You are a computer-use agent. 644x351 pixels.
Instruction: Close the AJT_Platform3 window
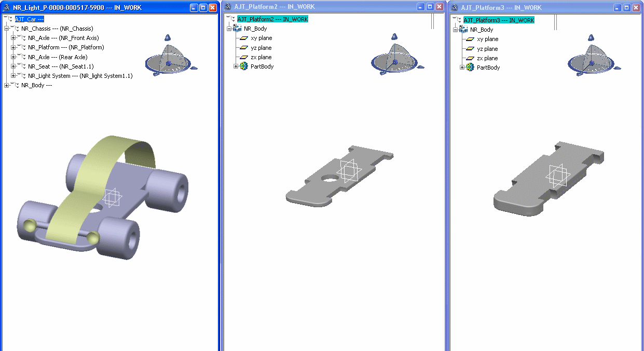click(x=636, y=8)
